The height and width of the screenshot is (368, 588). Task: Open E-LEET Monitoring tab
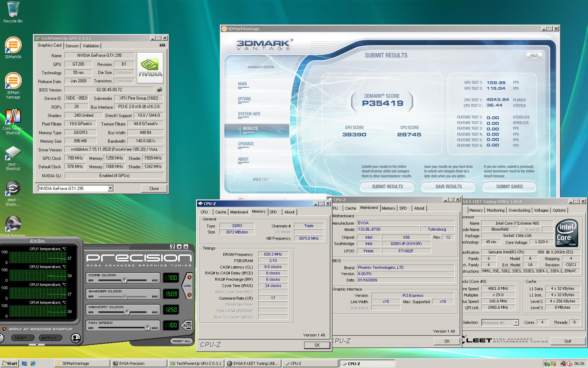click(495, 210)
